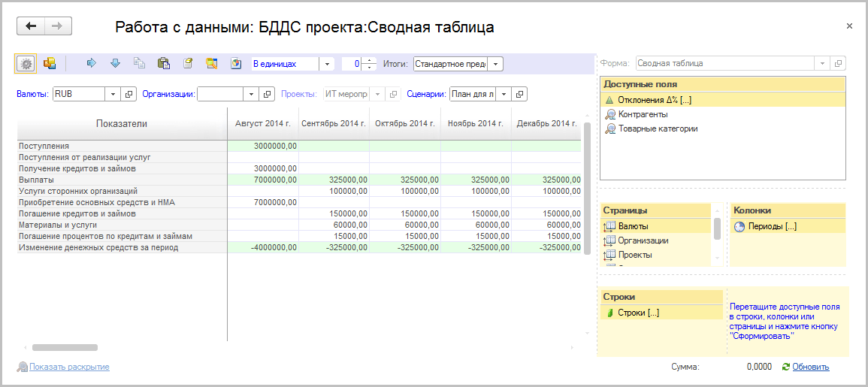
Task: Open the Сценарии selection form button
Action: coord(520,94)
